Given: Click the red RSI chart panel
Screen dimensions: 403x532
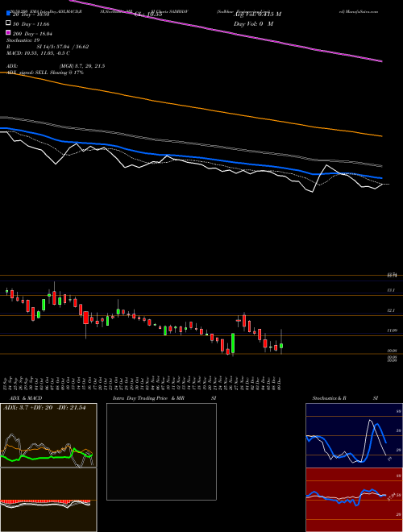Looking at the screenshot, I should point(354,500).
